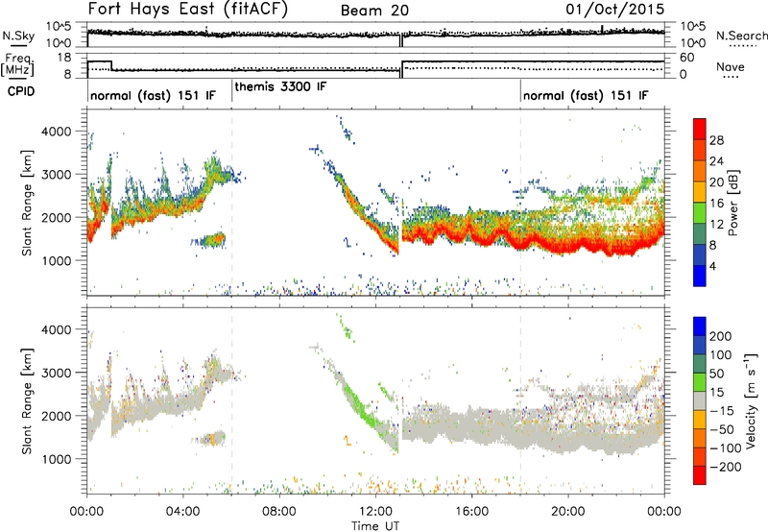Click the '16:00' time axis tick label
This screenshot has height=532, width=768.
471,512
